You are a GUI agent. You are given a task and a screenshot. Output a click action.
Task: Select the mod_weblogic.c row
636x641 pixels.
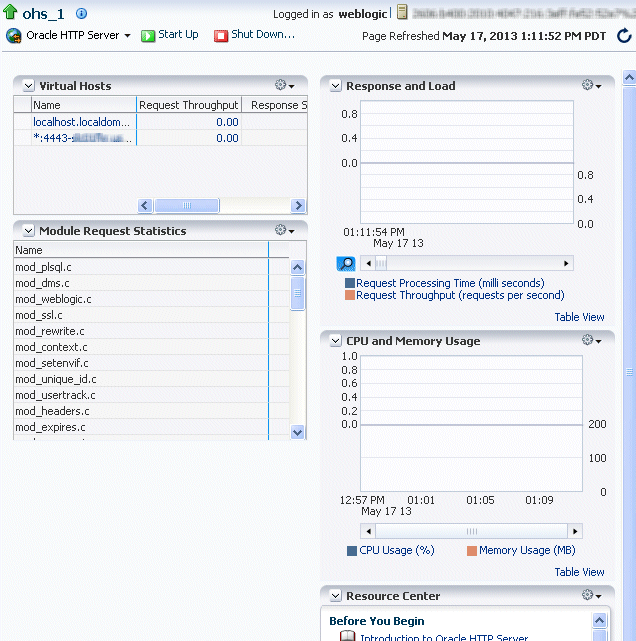[x=151, y=299]
